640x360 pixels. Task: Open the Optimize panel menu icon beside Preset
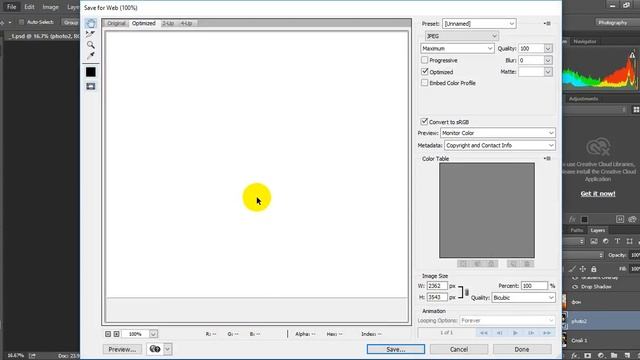(547, 24)
